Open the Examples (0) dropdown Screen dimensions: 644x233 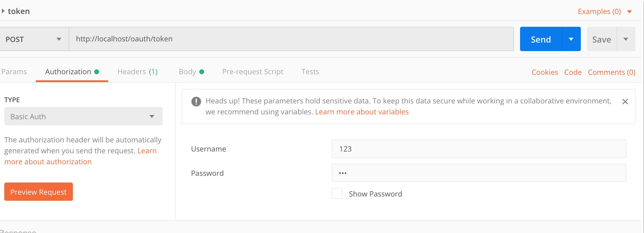click(x=605, y=12)
